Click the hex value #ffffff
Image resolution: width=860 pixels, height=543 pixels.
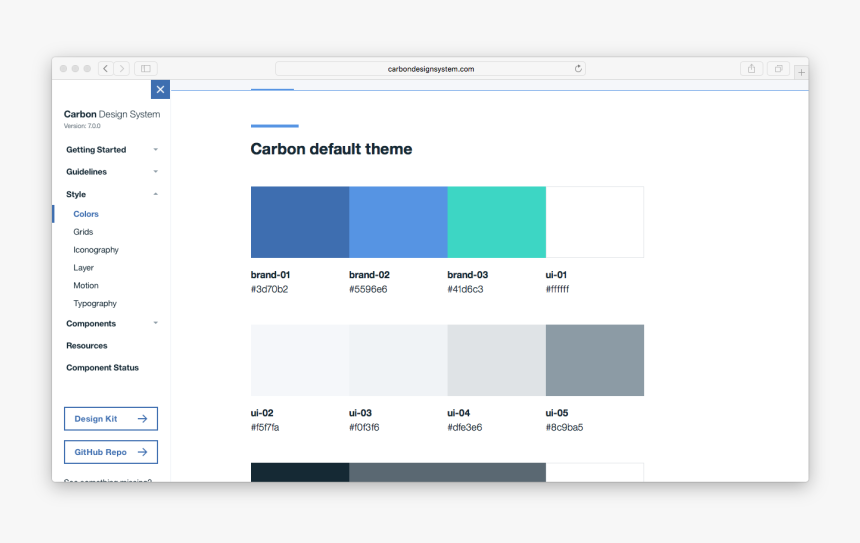557,289
